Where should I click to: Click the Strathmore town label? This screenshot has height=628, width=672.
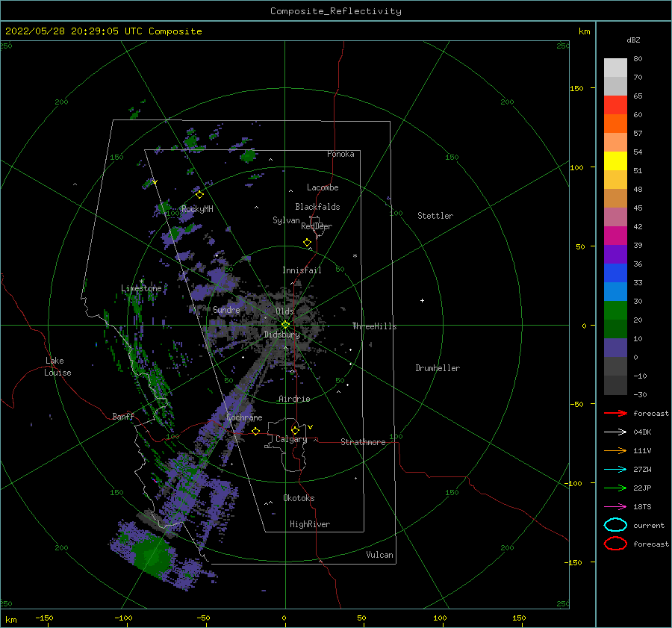(x=363, y=442)
